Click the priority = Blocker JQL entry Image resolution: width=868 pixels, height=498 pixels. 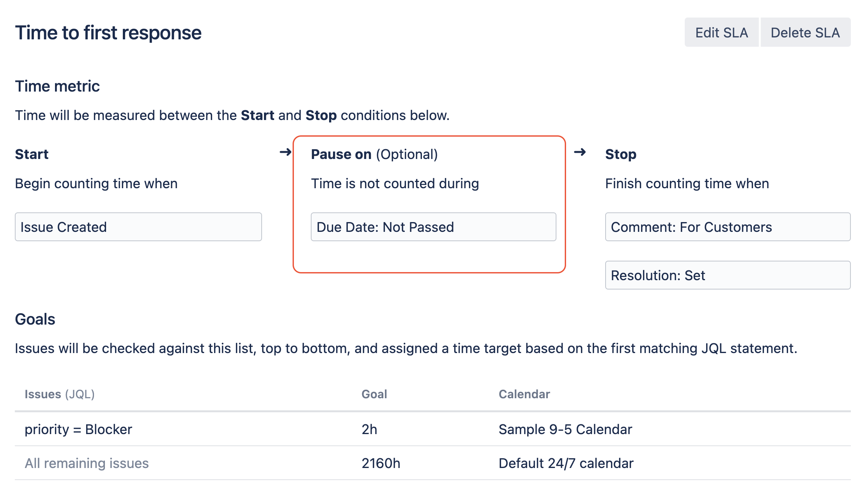pyautogui.click(x=78, y=429)
